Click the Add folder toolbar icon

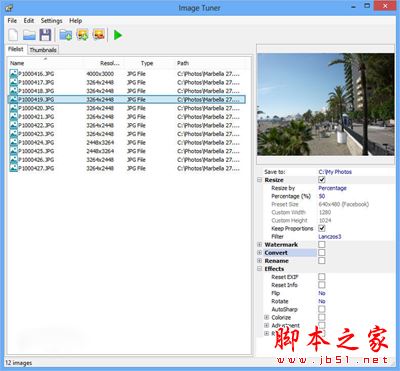pos(66,35)
